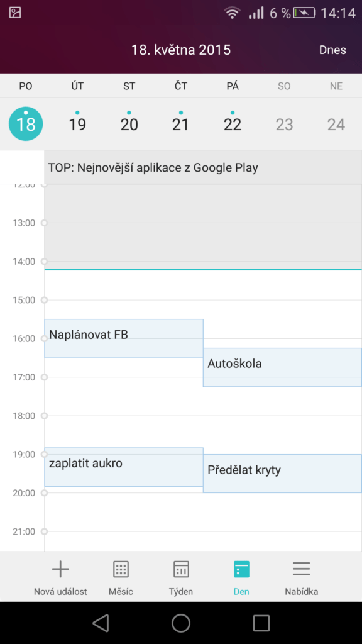
Task: Open the Měsíc month view icon
Action: click(x=121, y=569)
